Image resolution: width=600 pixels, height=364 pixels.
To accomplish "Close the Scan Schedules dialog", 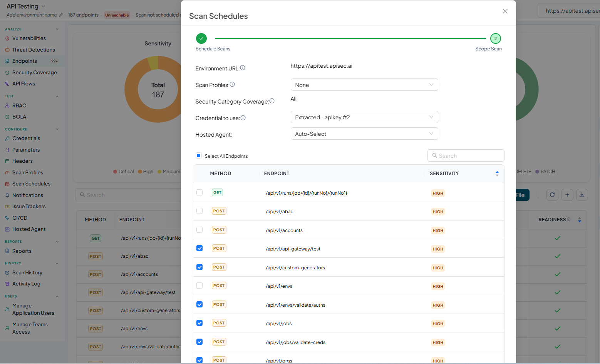I will tap(505, 11).
